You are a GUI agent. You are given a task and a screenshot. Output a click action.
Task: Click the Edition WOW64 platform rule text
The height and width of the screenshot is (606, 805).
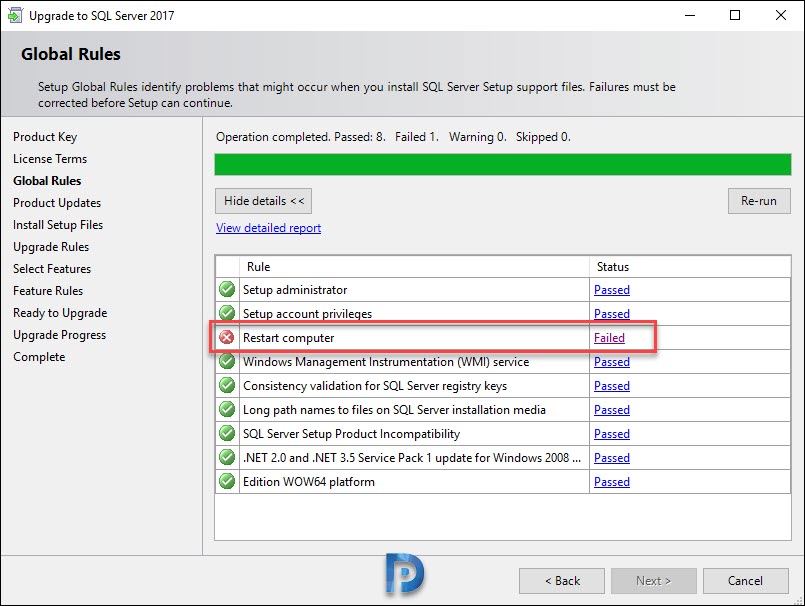click(x=309, y=482)
